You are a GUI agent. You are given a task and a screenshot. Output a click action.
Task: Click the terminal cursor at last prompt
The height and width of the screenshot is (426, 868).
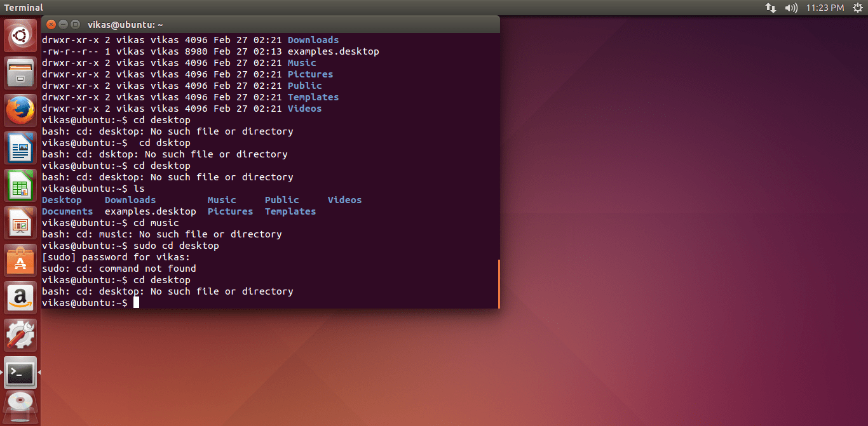pyautogui.click(x=136, y=303)
